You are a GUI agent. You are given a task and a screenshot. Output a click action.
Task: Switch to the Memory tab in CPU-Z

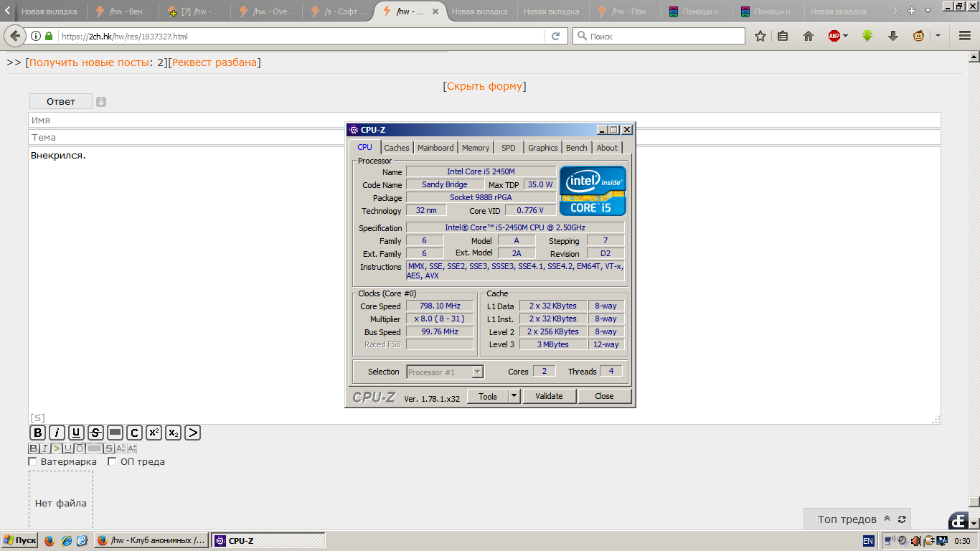[476, 148]
